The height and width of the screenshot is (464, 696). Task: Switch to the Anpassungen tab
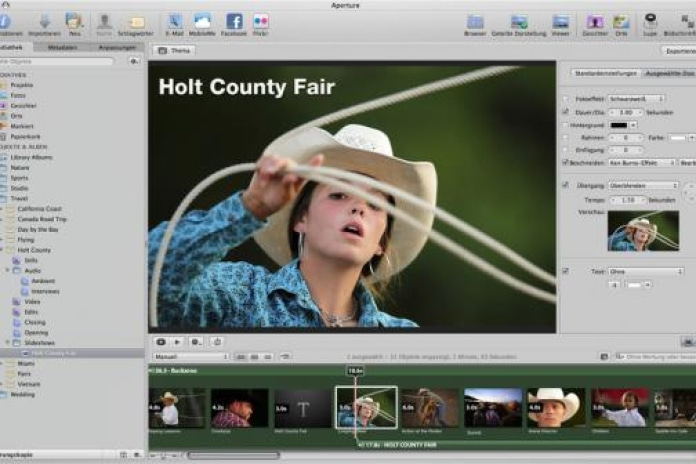tap(117, 47)
